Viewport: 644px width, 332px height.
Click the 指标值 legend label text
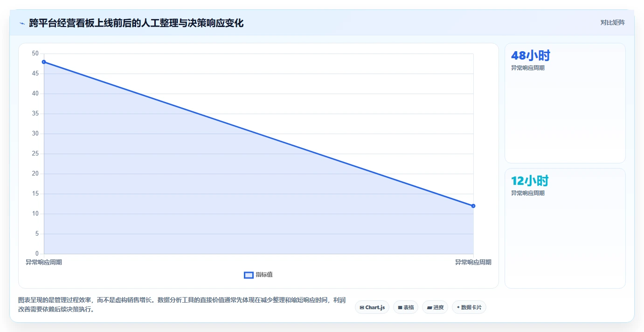pos(264,275)
